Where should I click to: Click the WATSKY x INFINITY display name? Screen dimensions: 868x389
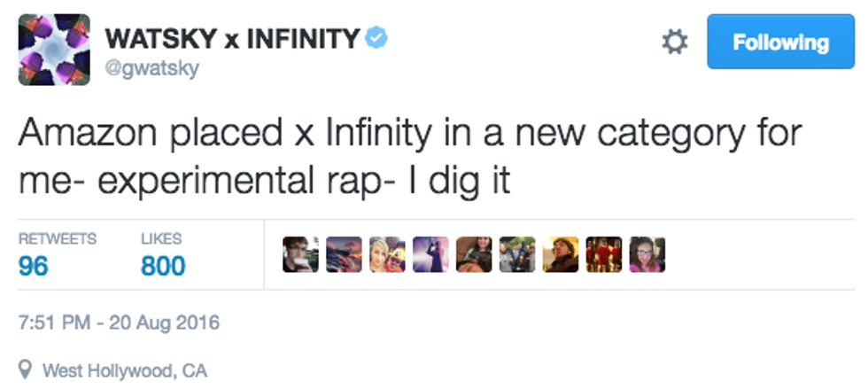click(x=232, y=40)
